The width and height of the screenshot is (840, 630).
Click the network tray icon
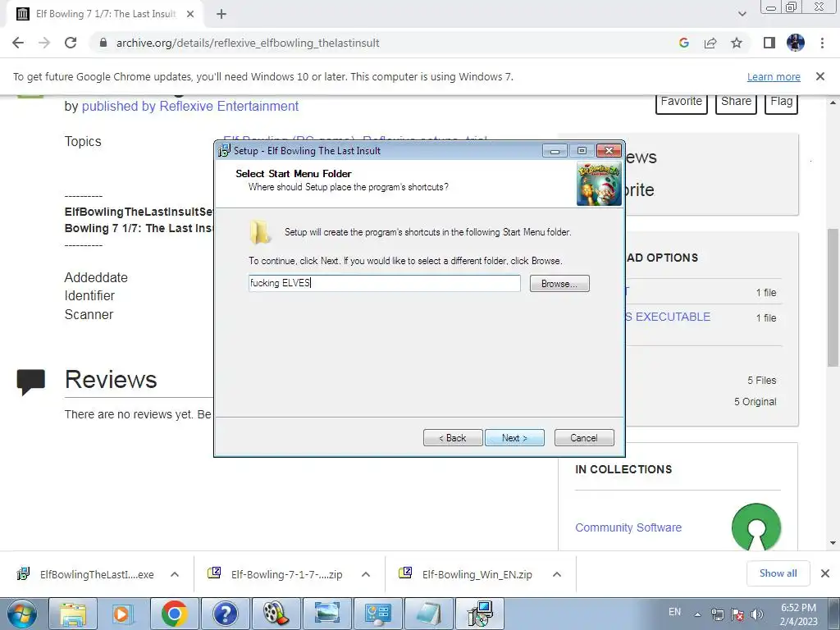717,614
